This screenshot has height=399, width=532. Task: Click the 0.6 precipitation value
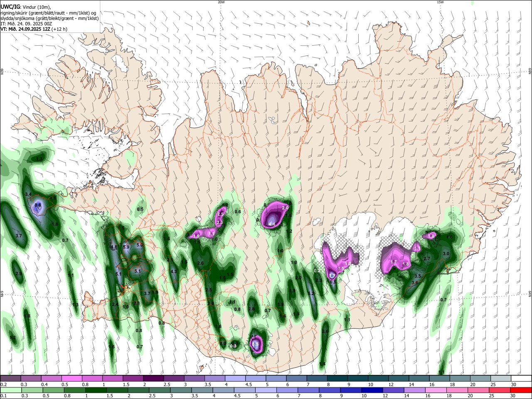[238, 212]
